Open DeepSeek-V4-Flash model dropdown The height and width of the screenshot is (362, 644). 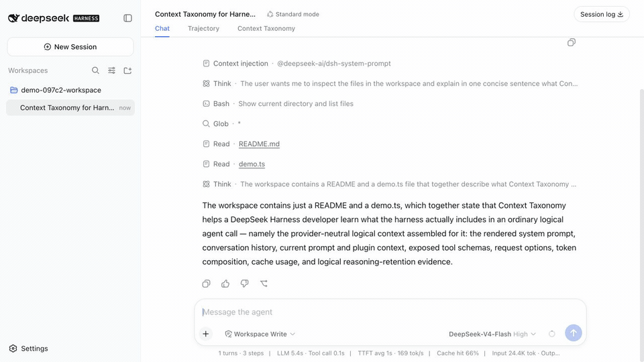[x=492, y=334]
